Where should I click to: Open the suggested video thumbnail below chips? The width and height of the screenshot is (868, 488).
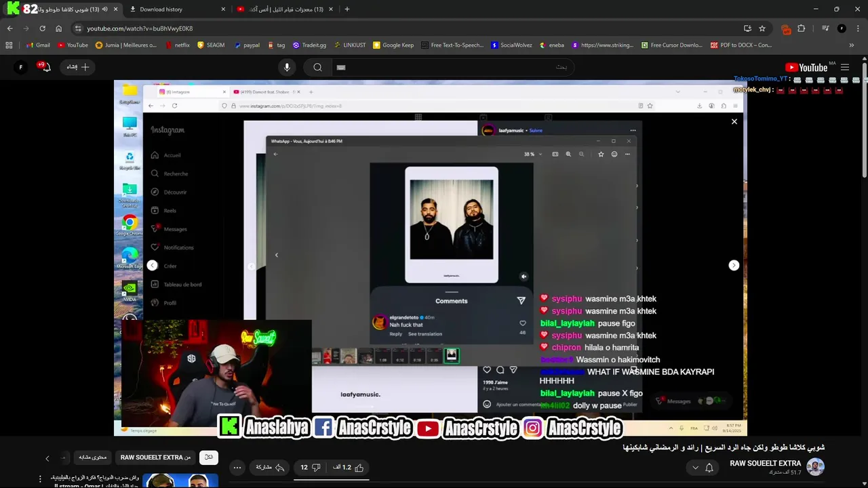180,481
